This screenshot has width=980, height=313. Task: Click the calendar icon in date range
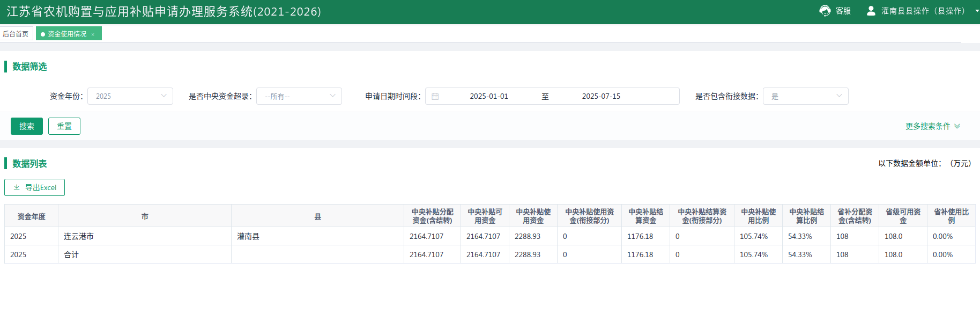coord(435,97)
